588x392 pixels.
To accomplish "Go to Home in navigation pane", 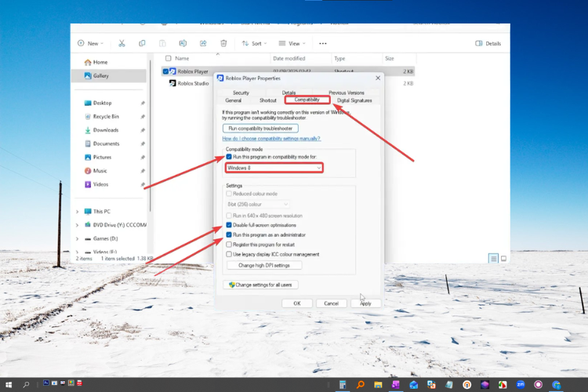I will click(96, 62).
